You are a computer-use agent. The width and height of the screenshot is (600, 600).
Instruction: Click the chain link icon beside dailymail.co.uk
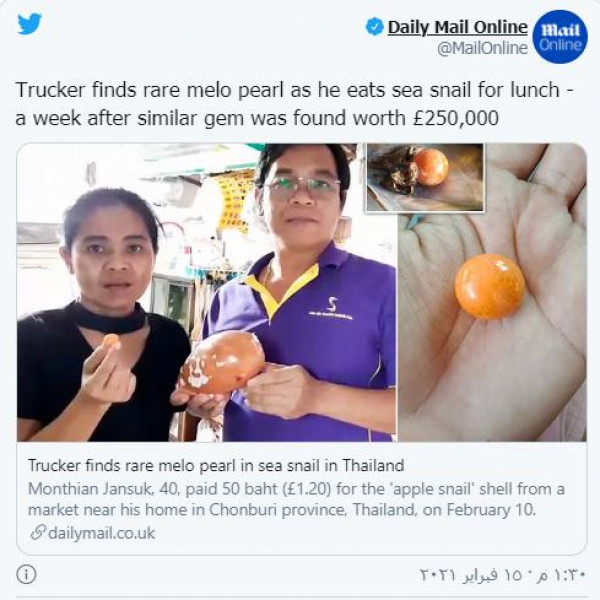point(38,533)
